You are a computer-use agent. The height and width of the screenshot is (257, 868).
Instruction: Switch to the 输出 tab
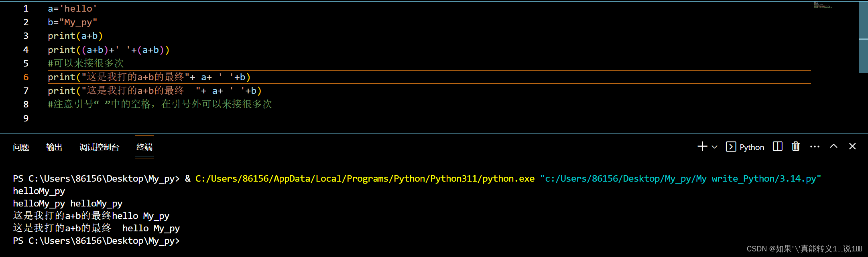click(54, 147)
